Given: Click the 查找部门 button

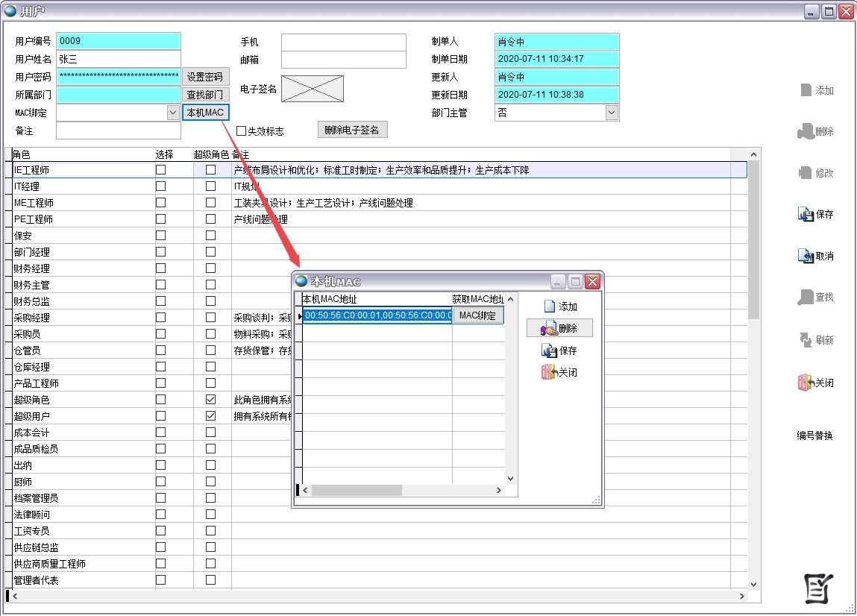Looking at the screenshot, I should (x=204, y=95).
